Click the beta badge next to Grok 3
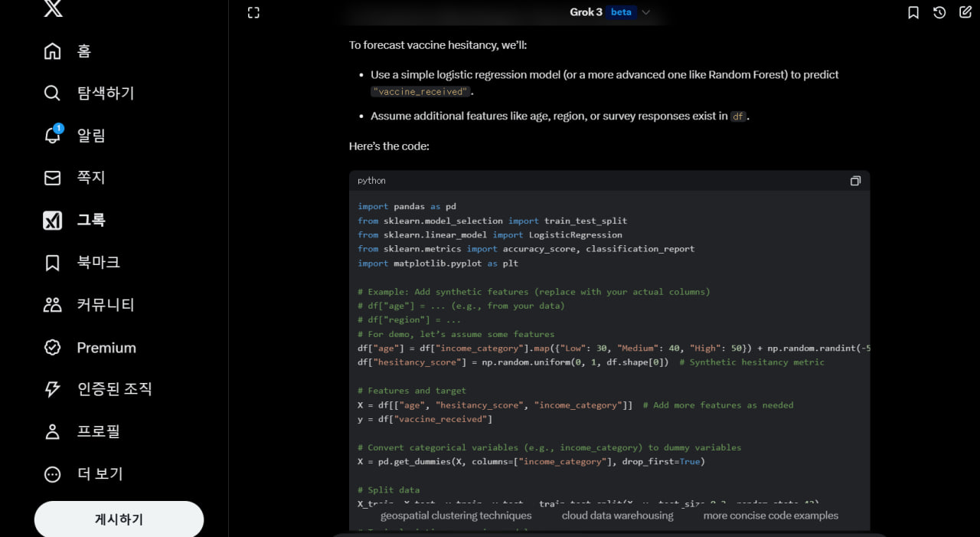 [621, 12]
